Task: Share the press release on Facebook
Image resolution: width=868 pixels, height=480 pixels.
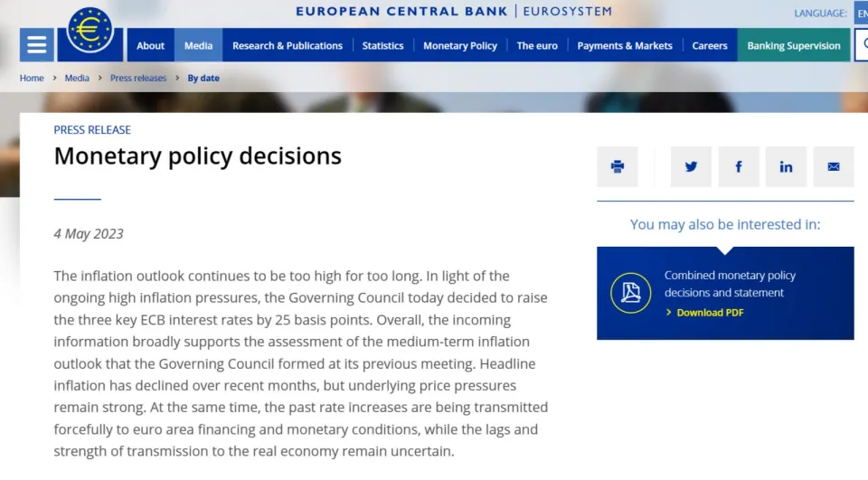Action: [739, 166]
